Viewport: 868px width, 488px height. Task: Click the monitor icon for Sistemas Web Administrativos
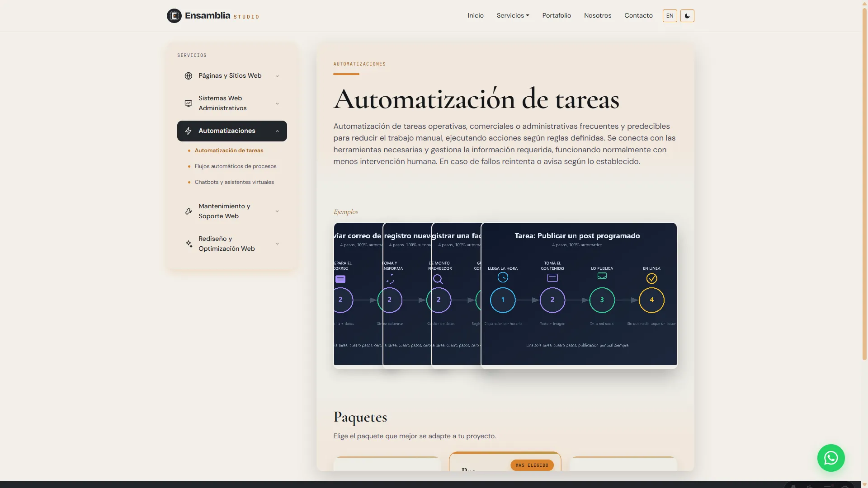(189, 103)
